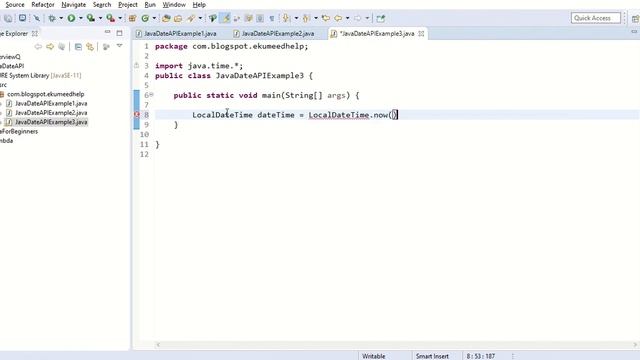Image resolution: width=640 pixels, height=360 pixels.
Task: Open the New Java Class dropdown arrow
Action: coord(154,18)
